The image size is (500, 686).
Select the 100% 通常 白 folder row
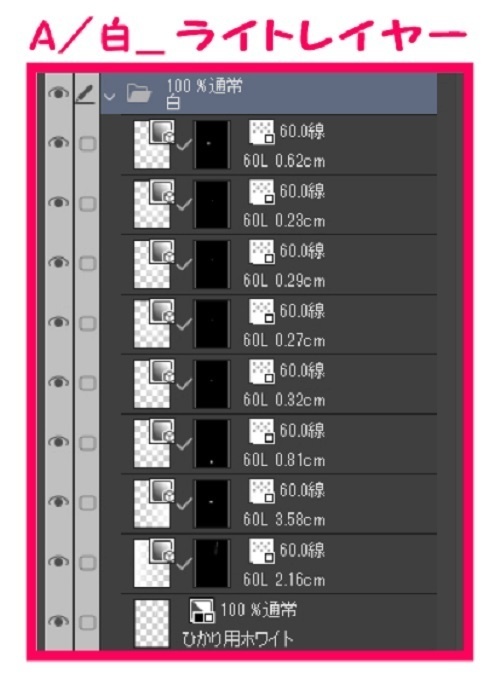click(269, 94)
